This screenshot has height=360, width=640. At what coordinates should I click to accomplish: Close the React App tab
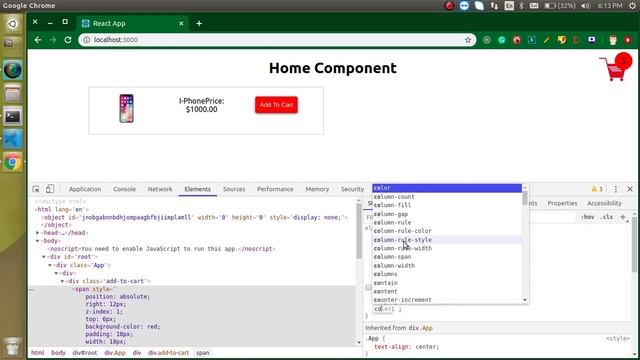181,23
